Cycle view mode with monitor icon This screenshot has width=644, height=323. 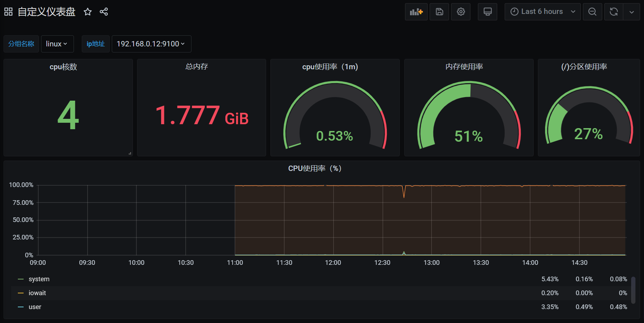pyautogui.click(x=488, y=12)
